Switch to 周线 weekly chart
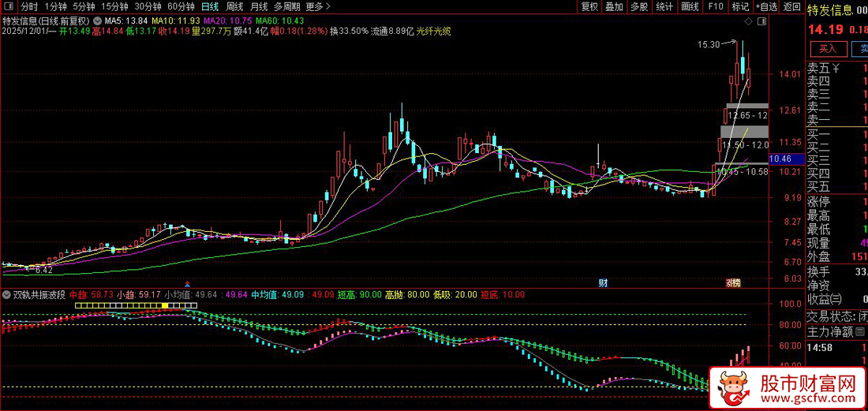This screenshot has width=868, height=411. click(x=234, y=6)
